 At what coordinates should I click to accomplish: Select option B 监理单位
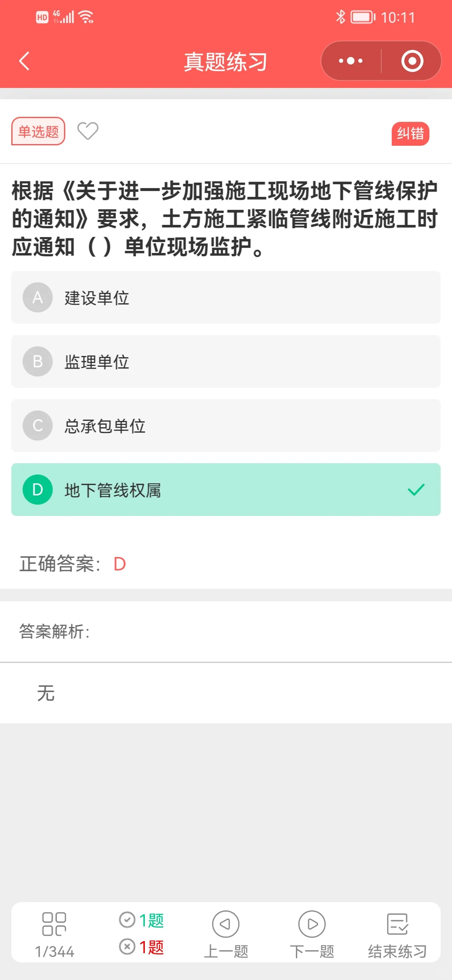pos(226,361)
